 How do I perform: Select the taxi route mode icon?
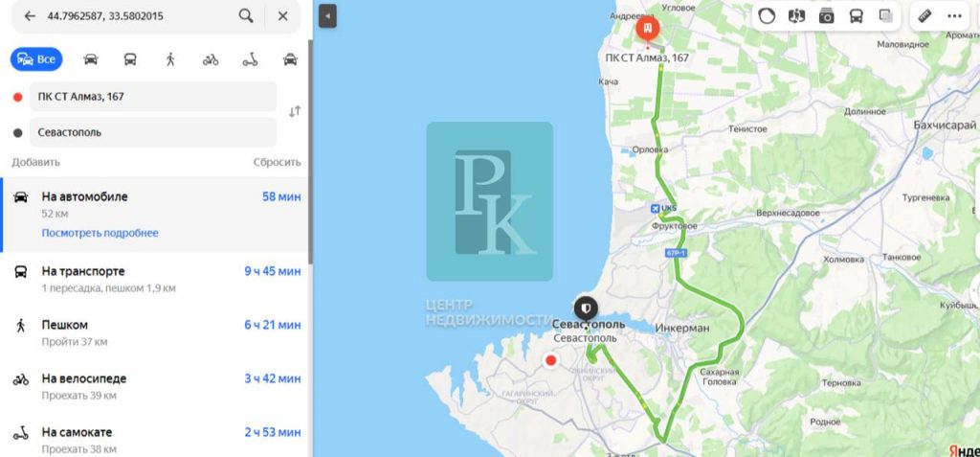[x=290, y=59]
